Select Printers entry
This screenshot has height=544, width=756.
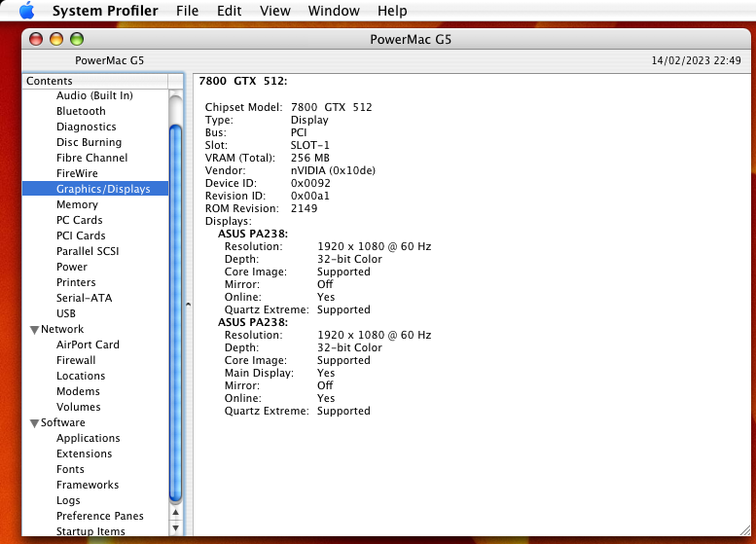coord(76,282)
